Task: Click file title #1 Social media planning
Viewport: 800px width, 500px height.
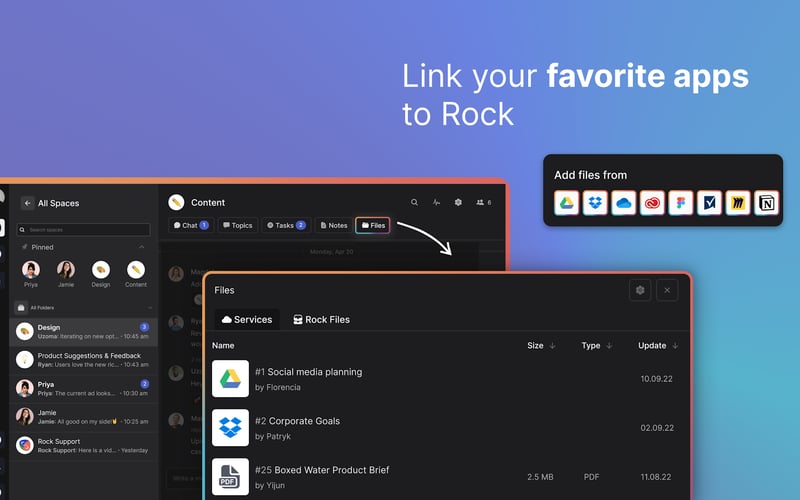Action: click(308, 372)
